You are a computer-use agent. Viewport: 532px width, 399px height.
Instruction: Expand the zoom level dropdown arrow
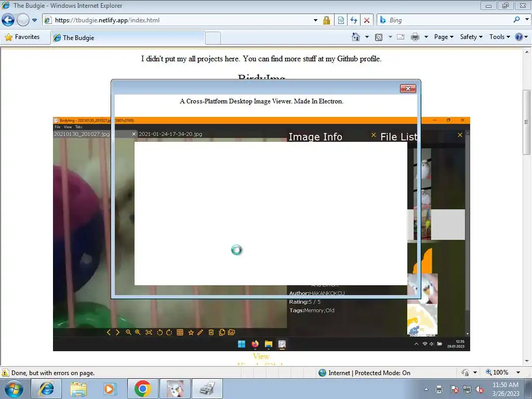click(518, 373)
